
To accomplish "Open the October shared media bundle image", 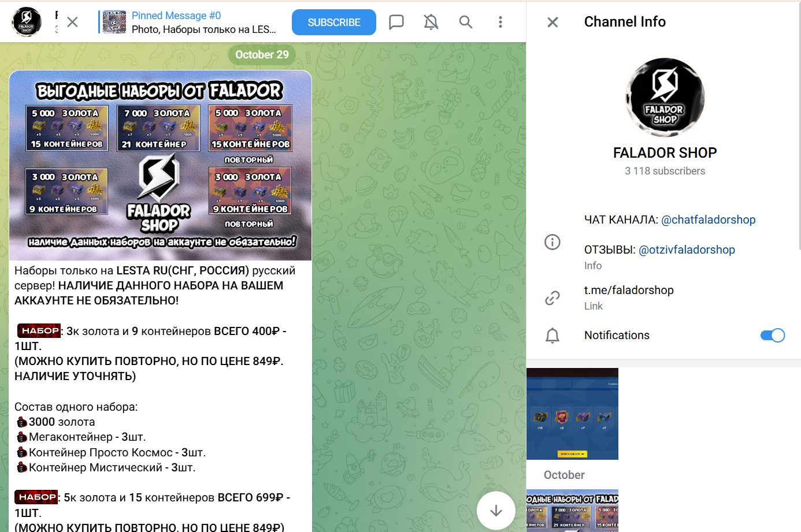I will (572, 511).
